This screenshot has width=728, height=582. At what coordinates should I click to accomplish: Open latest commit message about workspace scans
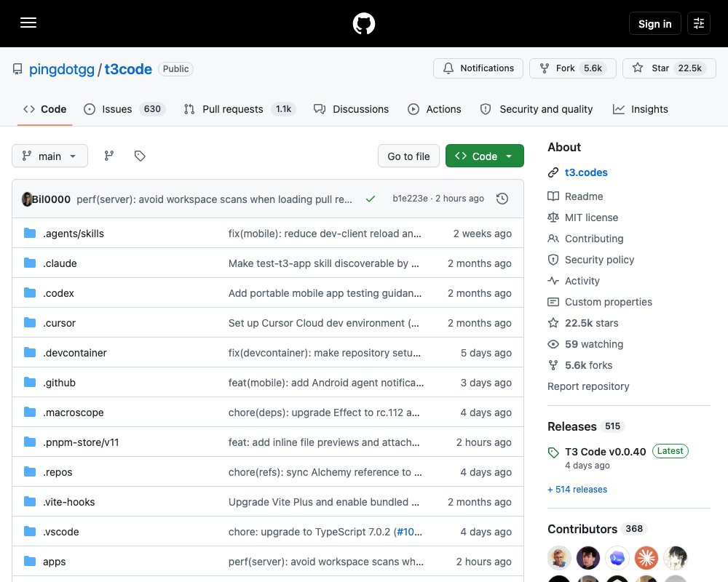(214, 199)
